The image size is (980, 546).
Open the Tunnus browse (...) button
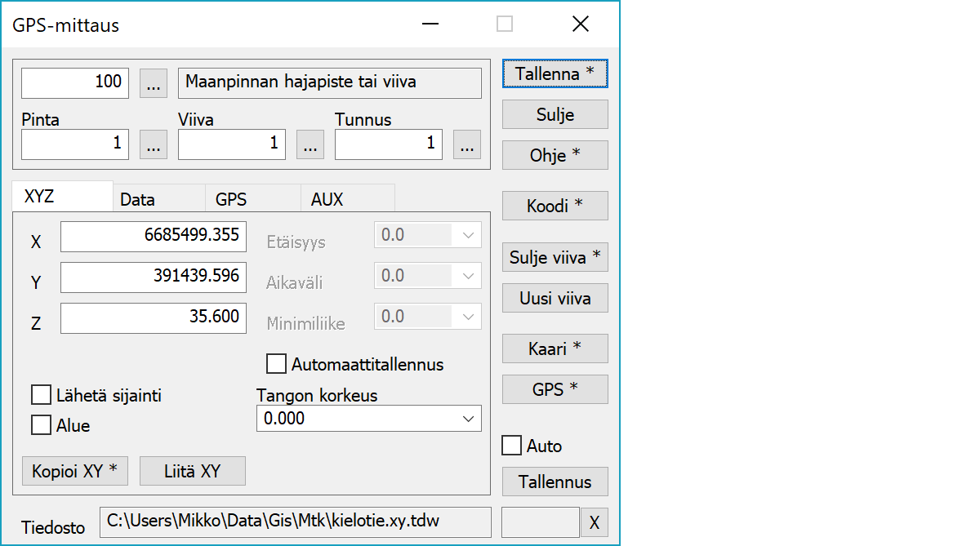pos(466,145)
